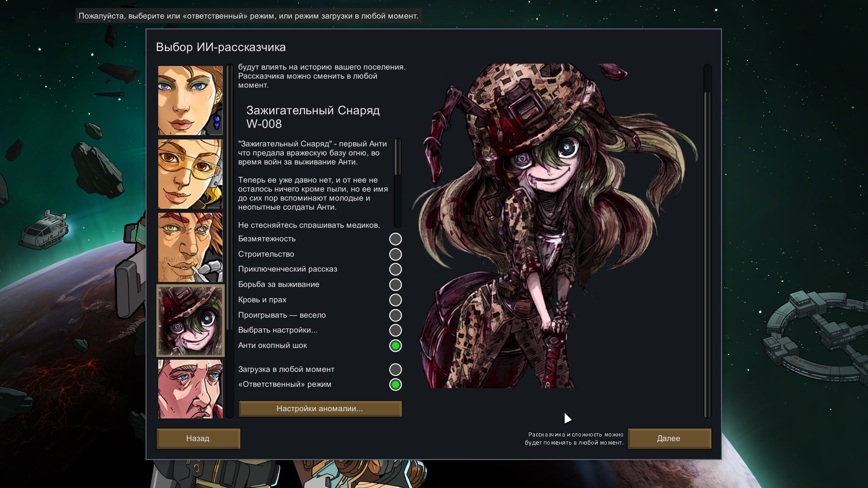Select Анти окопный шок difficulty

click(x=395, y=346)
